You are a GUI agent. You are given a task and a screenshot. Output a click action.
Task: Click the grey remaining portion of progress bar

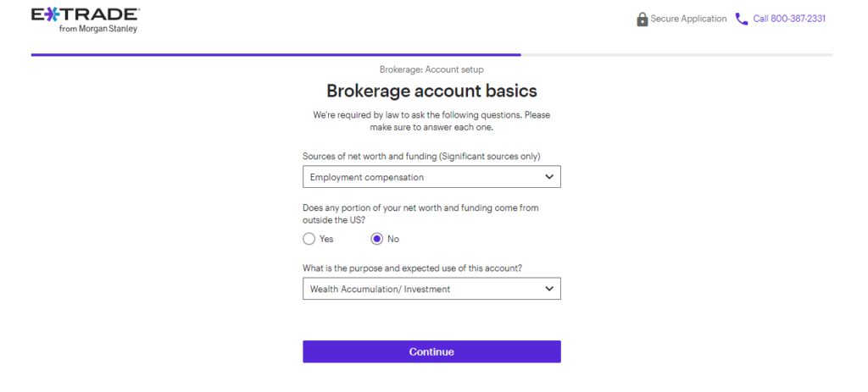tap(676, 55)
